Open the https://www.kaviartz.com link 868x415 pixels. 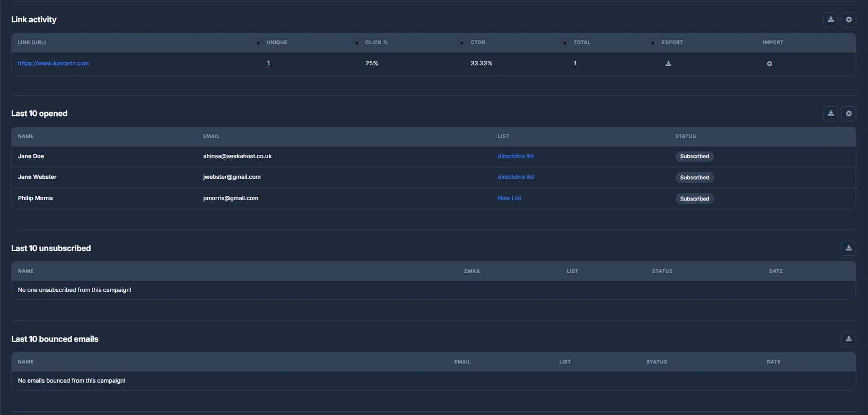click(53, 63)
